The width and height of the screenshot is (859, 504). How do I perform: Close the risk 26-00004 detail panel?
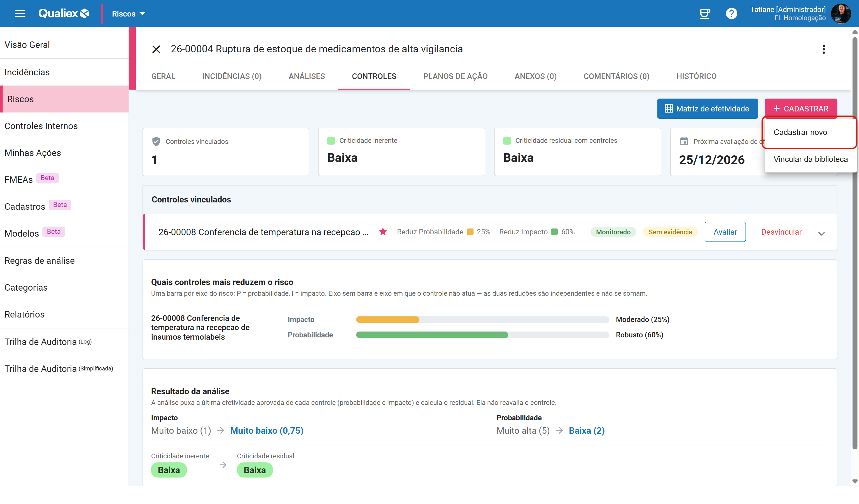[156, 49]
